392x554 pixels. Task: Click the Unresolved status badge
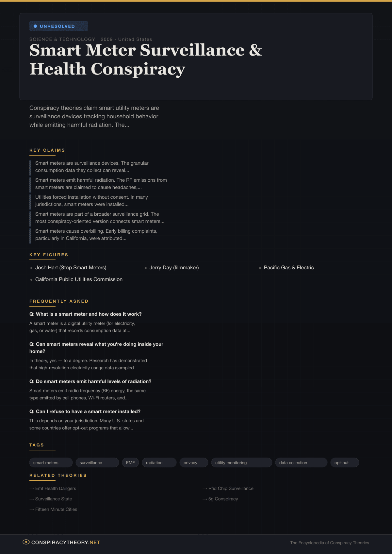(59, 26)
